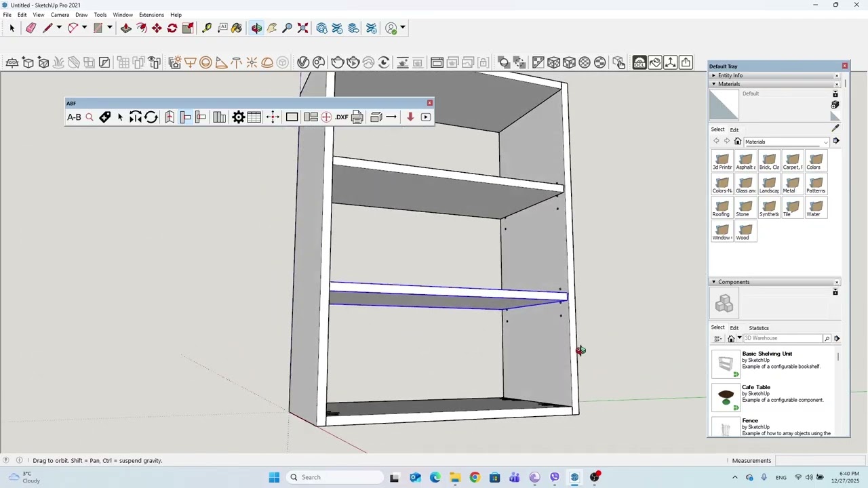Click the Windows taskbar Search box
The height and width of the screenshot is (488, 868).
click(x=334, y=477)
